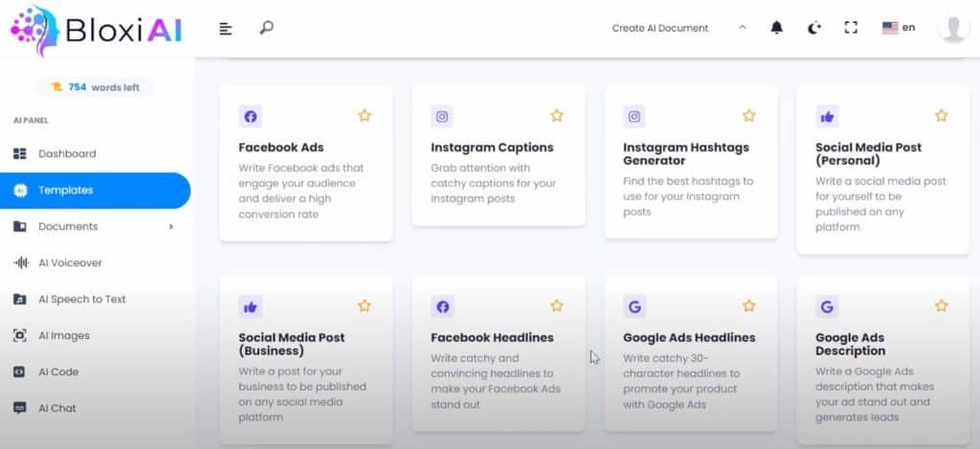Enter fullscreen mode via the expand icon
Image resolution: width=980 pixels, height=449 pixels.
851,28
